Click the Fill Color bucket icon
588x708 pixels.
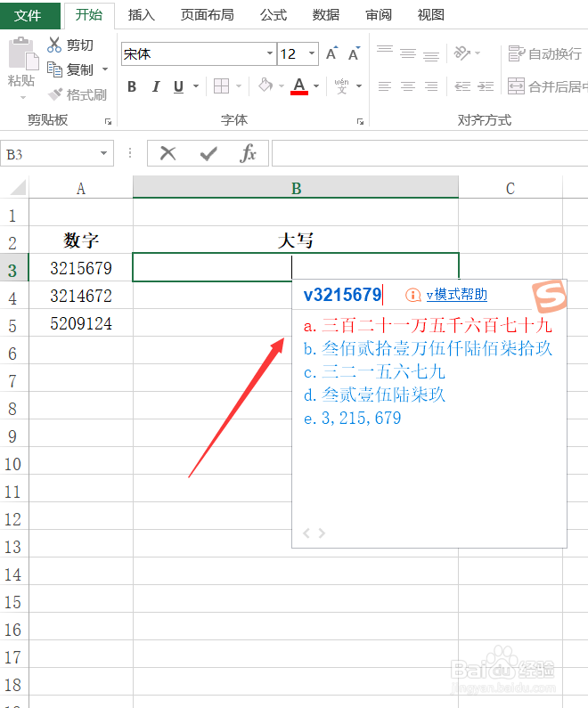coord(265,85)
